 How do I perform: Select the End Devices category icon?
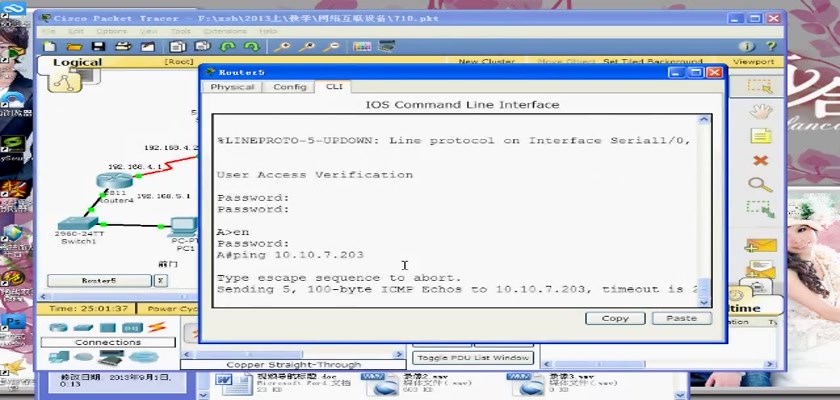click(x=58, y=357)
